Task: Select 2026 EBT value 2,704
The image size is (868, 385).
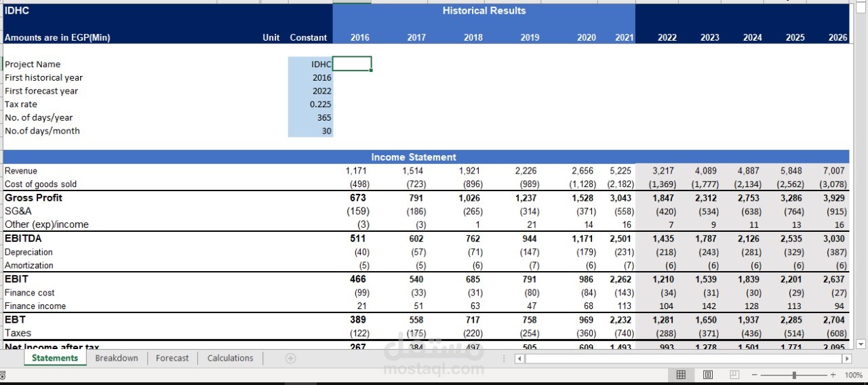Action: tap(834, 319)
